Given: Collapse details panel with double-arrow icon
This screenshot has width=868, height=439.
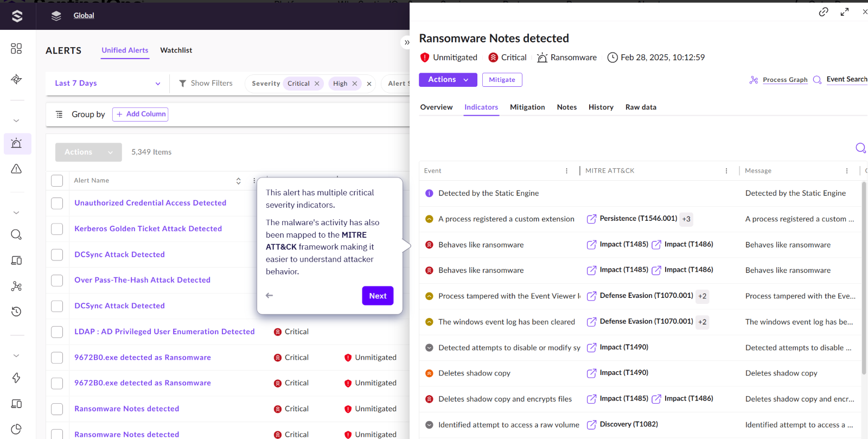Looking at the screenshot, I should pos(407,42).
